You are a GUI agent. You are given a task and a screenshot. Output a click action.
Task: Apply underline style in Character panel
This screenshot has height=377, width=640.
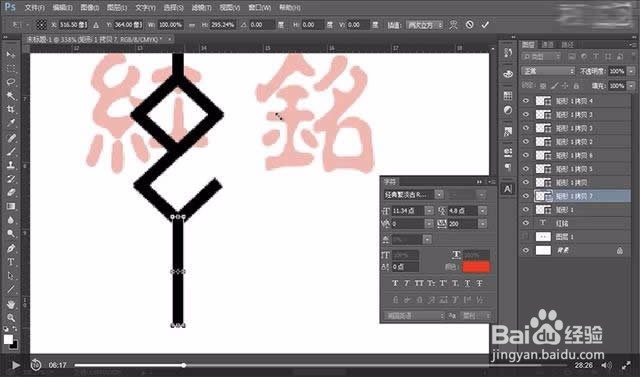click(468, 283)
